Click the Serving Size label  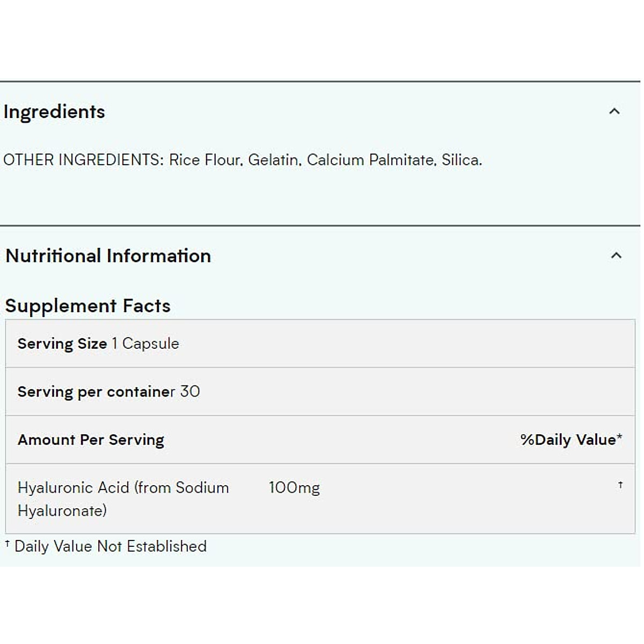[62, 343]
